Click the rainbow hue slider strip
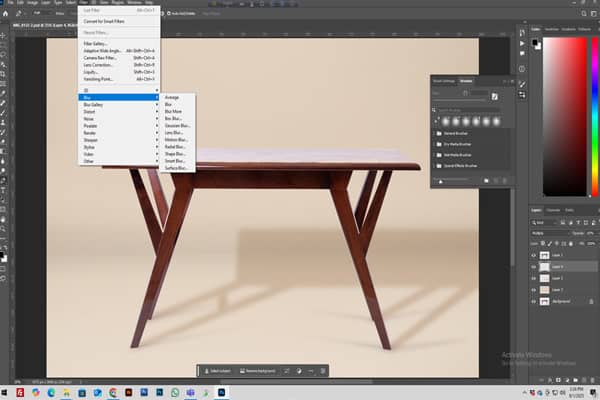600x400 pixels. [x=595, y=117]
